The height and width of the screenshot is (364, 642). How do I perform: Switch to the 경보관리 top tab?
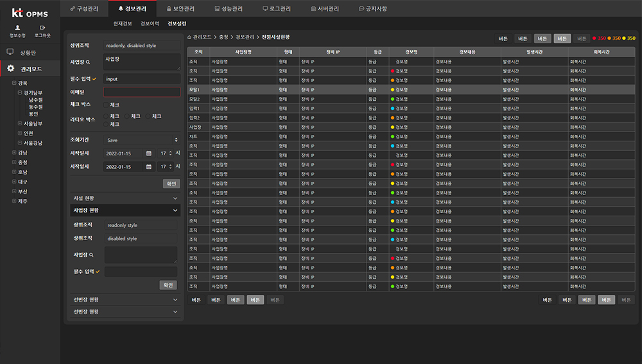pos(132,8)
